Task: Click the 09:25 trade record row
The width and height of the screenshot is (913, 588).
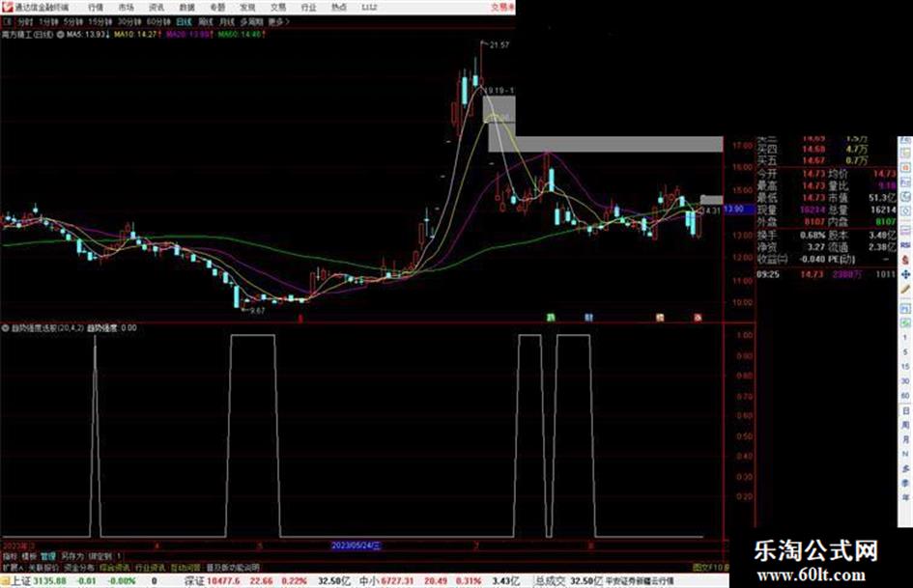Action: (826, 274)
